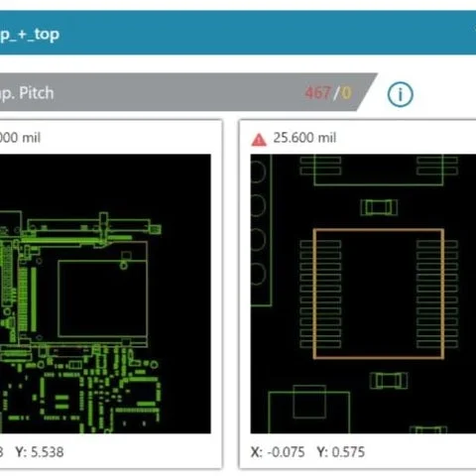The image size is (476, 476).
Task: Click the 25.600 mil measurement label
Action: [x=304, y=138]
